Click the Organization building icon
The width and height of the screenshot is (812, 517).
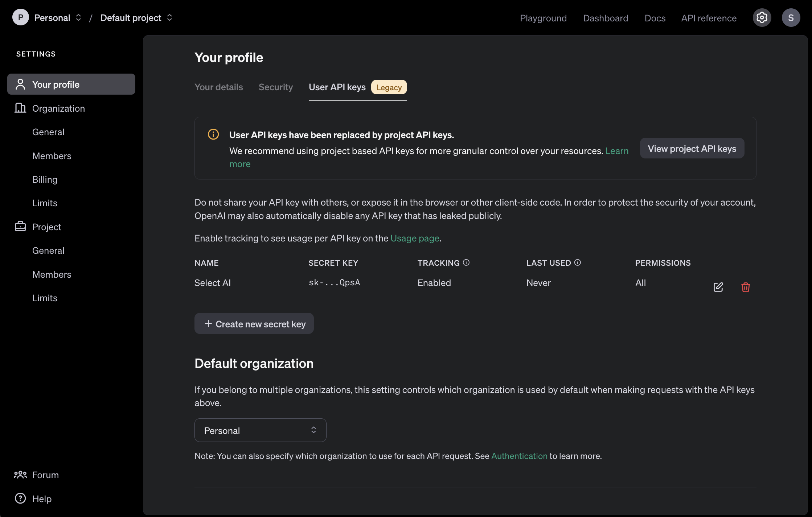(x=20, y=108)
